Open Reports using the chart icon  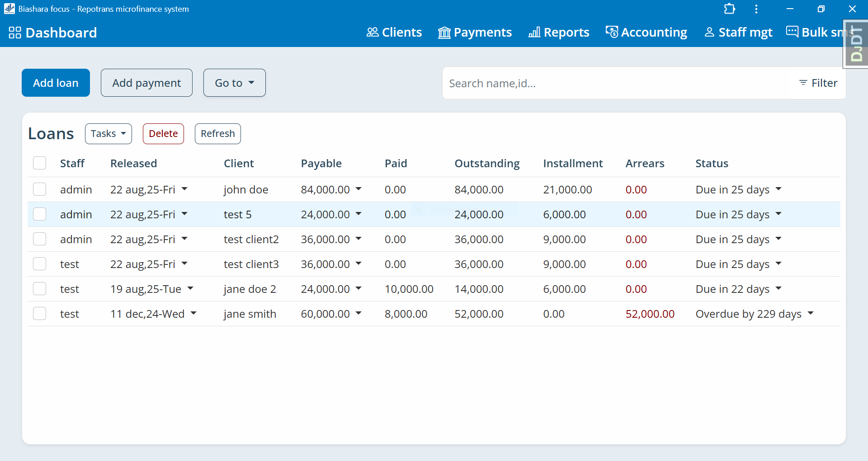click(x=534, y=32)
